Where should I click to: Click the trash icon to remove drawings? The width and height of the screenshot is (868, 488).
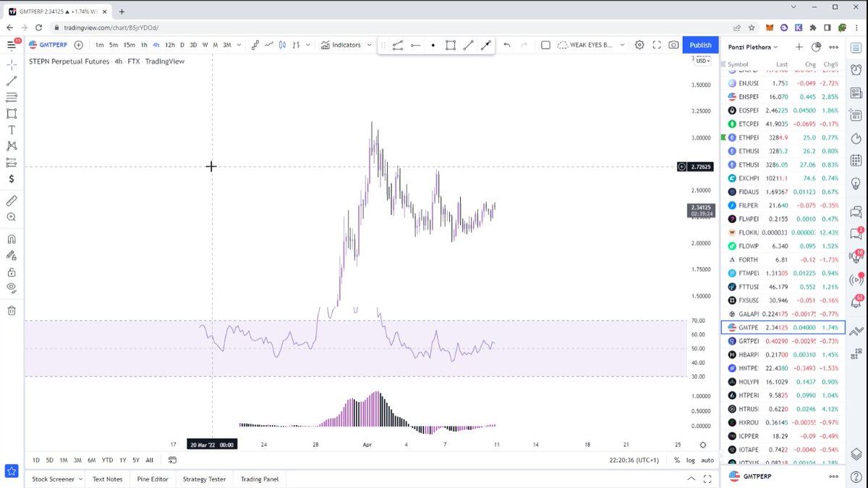pos(12,311)
